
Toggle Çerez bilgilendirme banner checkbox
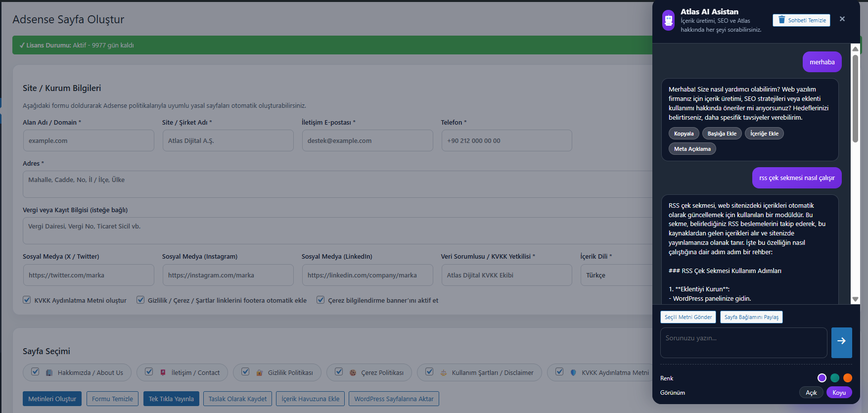pyautogui.click(x=320, y=300)
